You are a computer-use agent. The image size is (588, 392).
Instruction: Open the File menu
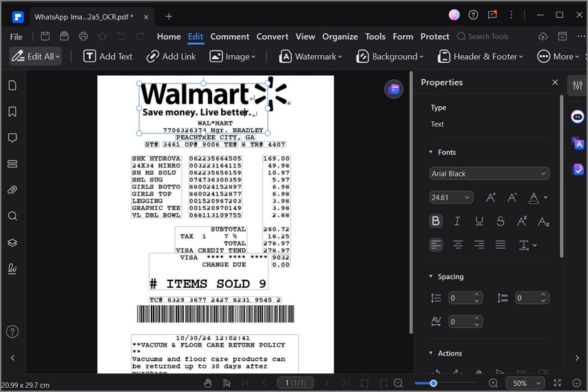[x=16, y=37]
